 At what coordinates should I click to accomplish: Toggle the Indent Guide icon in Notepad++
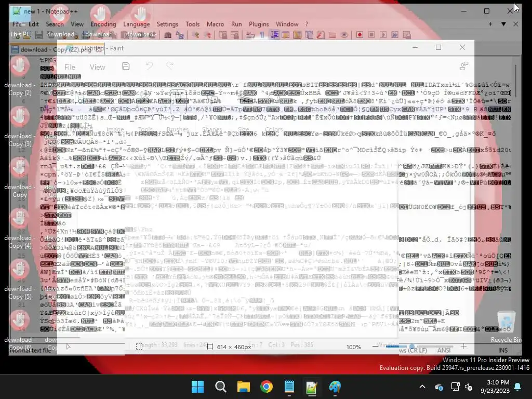tap(274, 35)
